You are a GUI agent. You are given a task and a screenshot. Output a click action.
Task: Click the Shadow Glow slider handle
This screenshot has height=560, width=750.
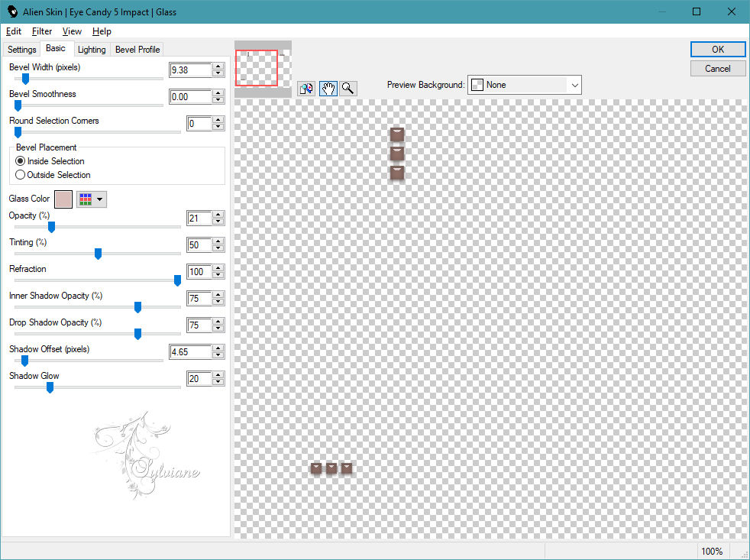point(50,388)
